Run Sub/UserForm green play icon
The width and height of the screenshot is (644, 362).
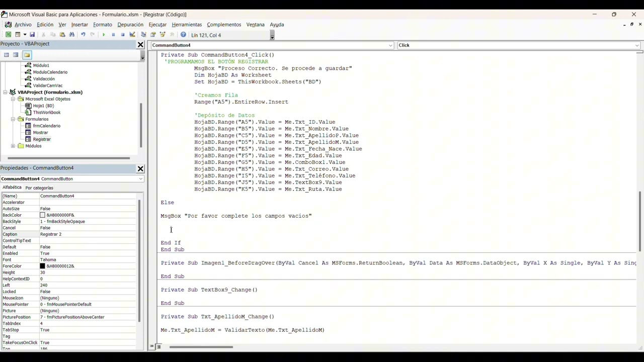[x=104, y=35]
